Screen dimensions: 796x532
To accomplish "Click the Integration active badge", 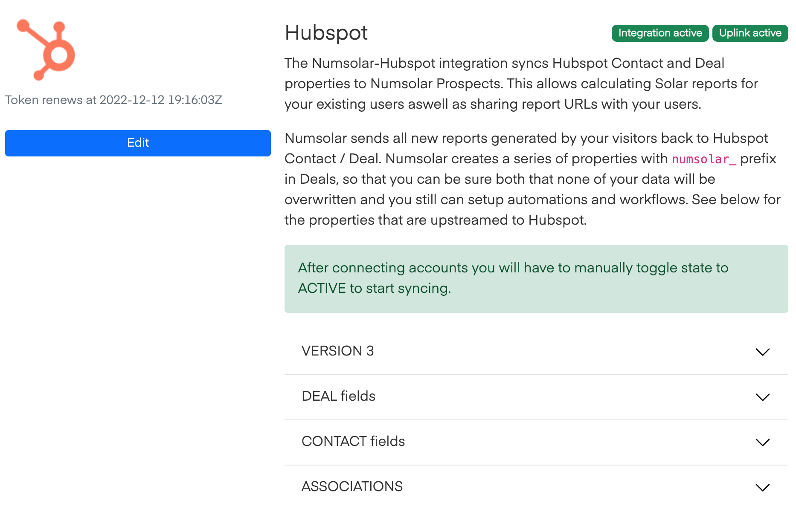I will 660,33.
